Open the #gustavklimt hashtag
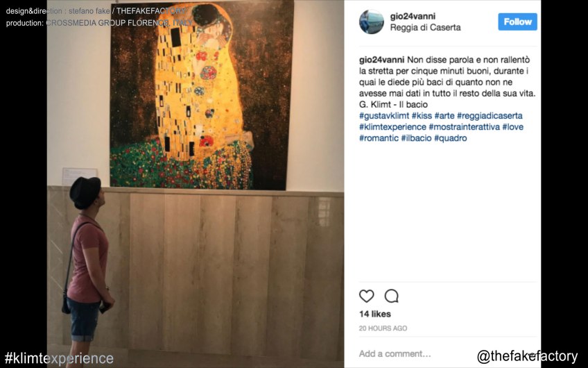 click(384, 116)
